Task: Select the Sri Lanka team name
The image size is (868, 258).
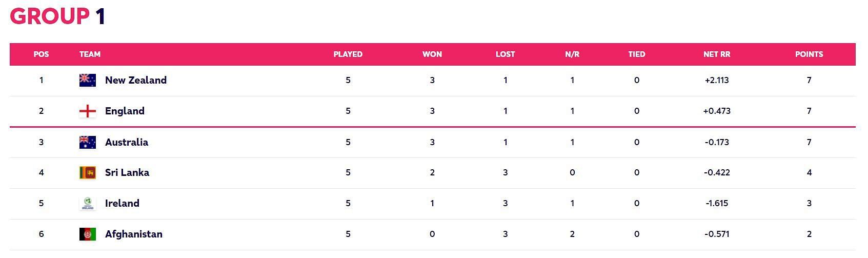Action: 127,172
